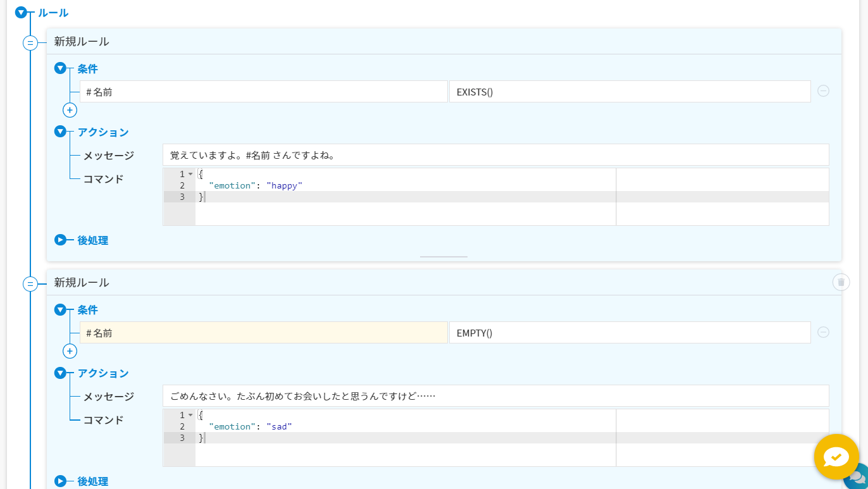Collapse アクション section in first rule

(60, 132)
